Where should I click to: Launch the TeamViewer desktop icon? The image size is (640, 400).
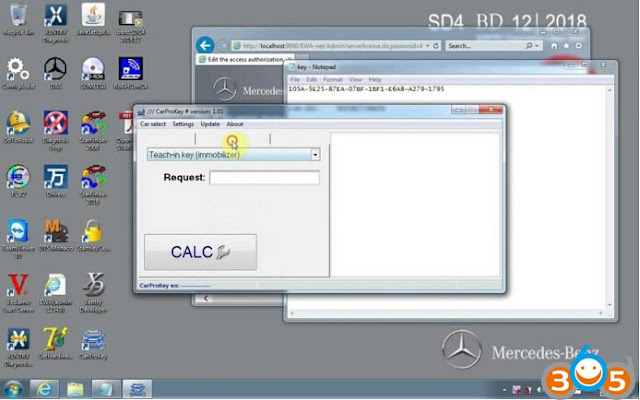(x=18, y=239)
